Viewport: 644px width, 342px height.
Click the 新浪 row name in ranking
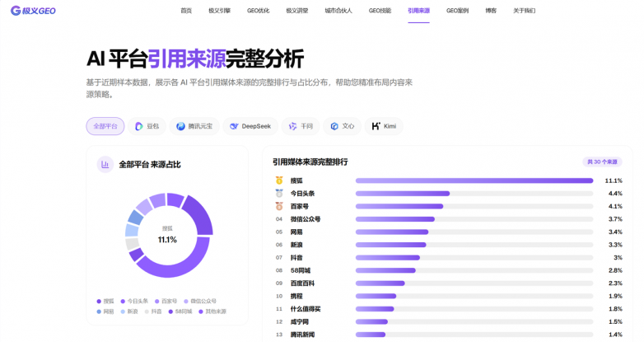[x=296, y=245]
